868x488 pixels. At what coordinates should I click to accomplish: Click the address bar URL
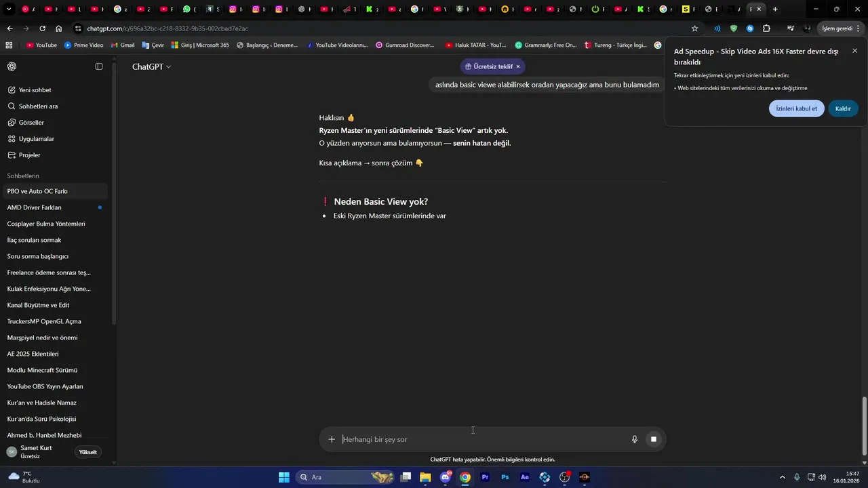pos(167,28)
